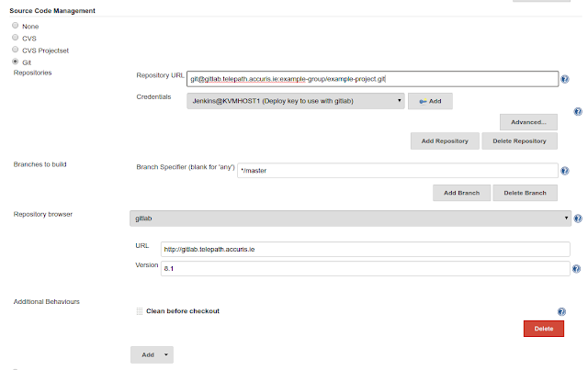Choose CVS Projectset radio option
Viewport: 588px width, 370px height.
point(16,50)
